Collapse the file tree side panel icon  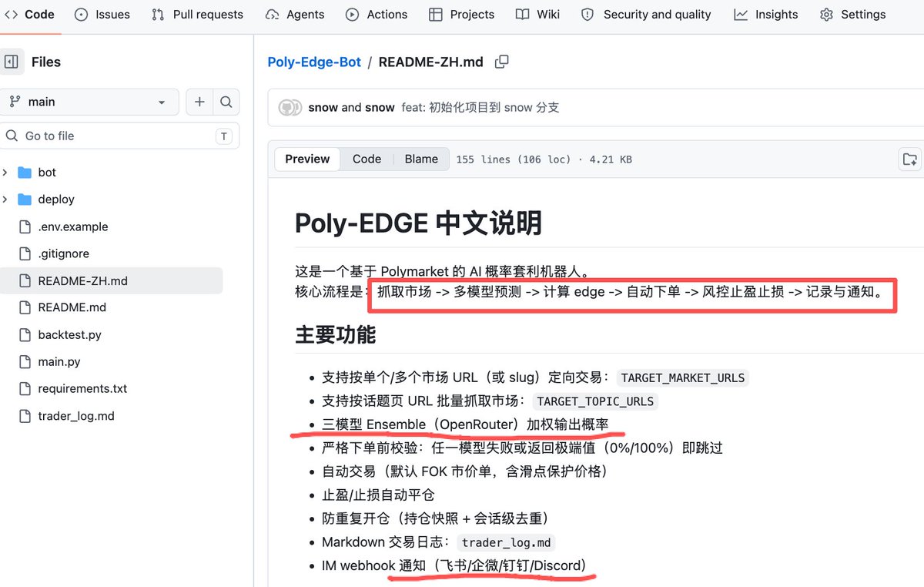(x=11, y=62)
